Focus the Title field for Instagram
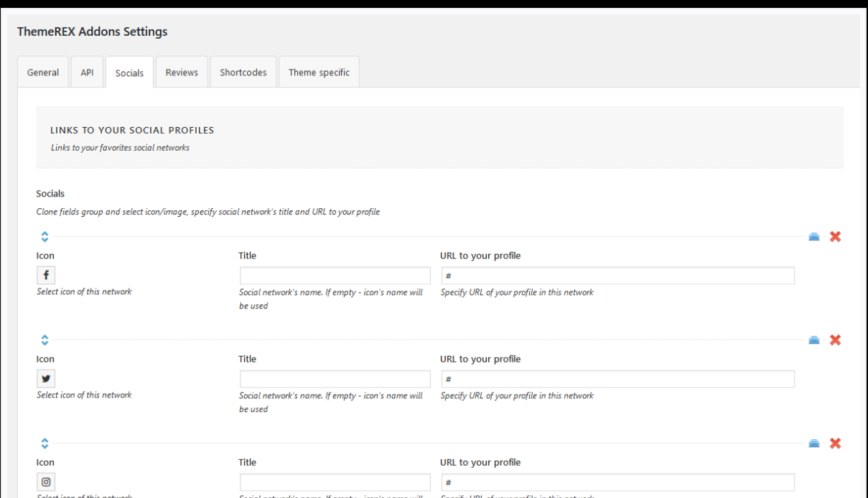The height and width of the screenshot is (498, 868). coord(335,482)
